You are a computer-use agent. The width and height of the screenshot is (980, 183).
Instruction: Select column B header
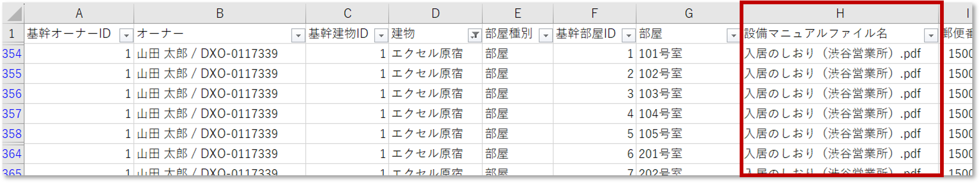[220, 14]
